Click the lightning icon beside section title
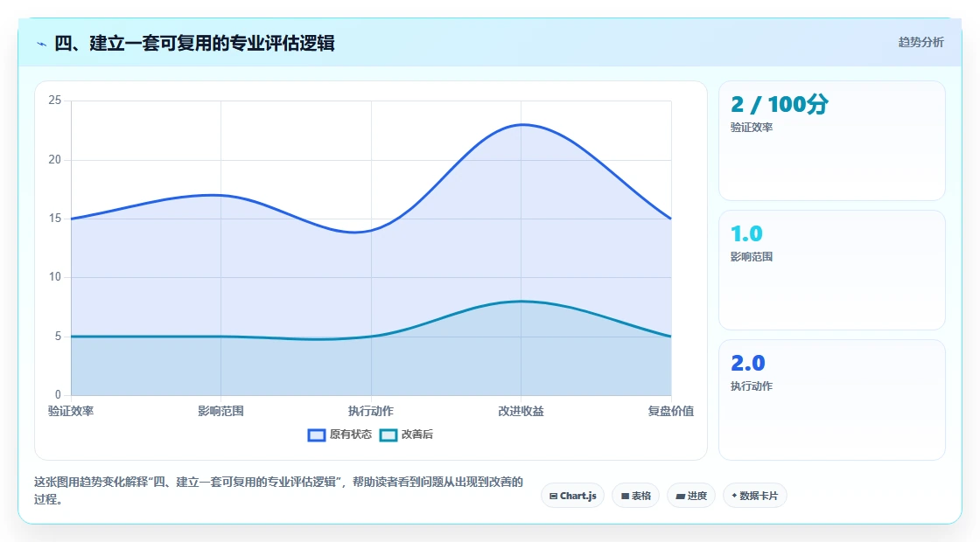Image resolution: width=980 pixels, height=542 pixels. click(42, 44)
